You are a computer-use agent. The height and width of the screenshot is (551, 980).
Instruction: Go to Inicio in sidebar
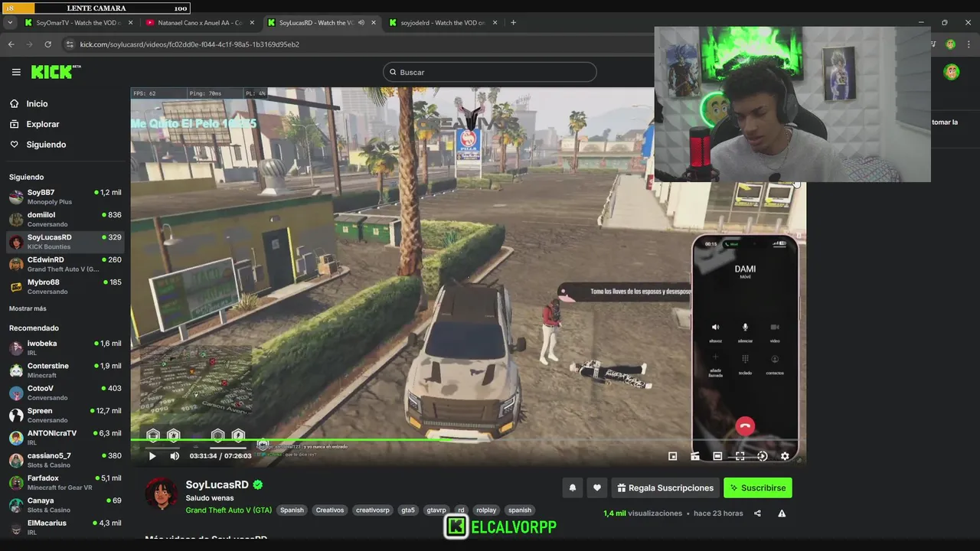pyautogui.click(x=37, y=104)
